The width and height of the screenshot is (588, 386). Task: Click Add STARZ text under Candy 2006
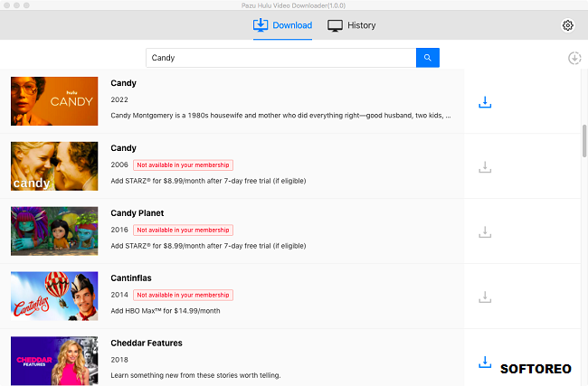[x=208, y=181]
